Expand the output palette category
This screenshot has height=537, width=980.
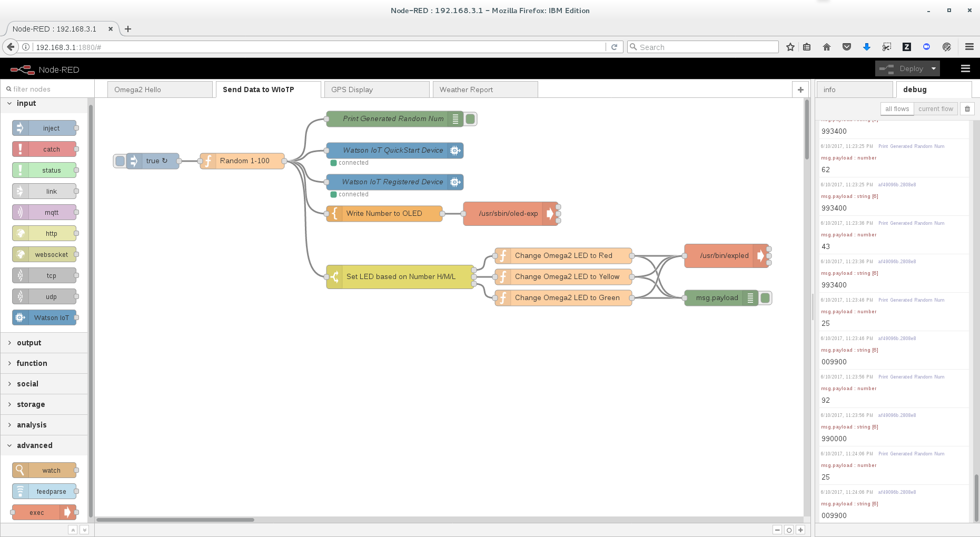click(x=44, y=343)
